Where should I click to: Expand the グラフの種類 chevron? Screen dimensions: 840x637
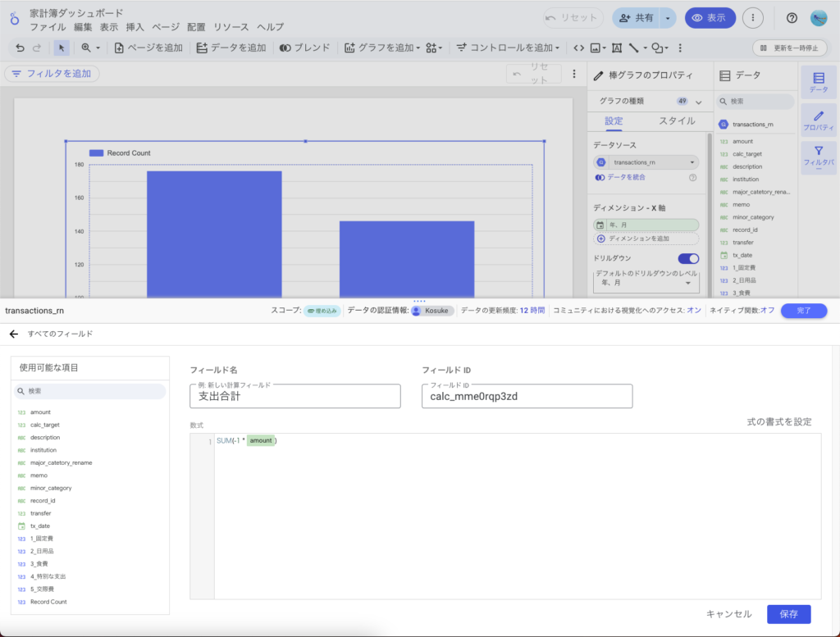(699, 102)
